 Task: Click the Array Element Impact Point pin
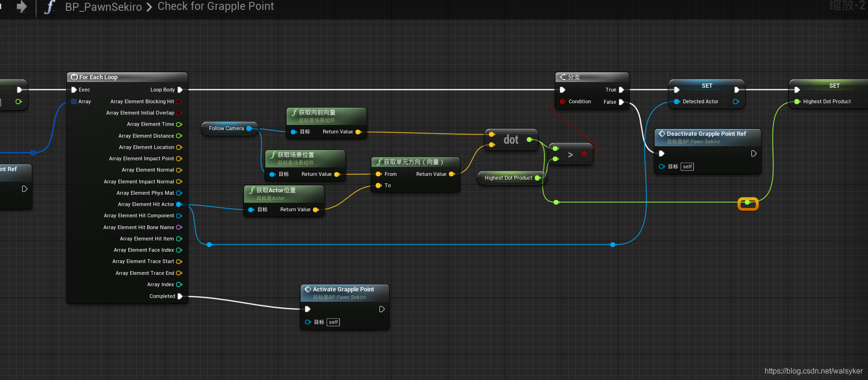(179, 158)
